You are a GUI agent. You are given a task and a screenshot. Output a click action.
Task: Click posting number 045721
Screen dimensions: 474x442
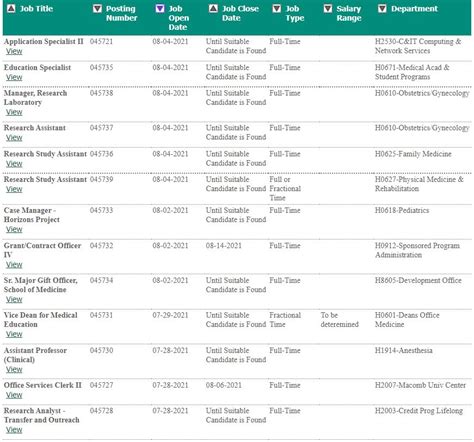click(102, 42)
